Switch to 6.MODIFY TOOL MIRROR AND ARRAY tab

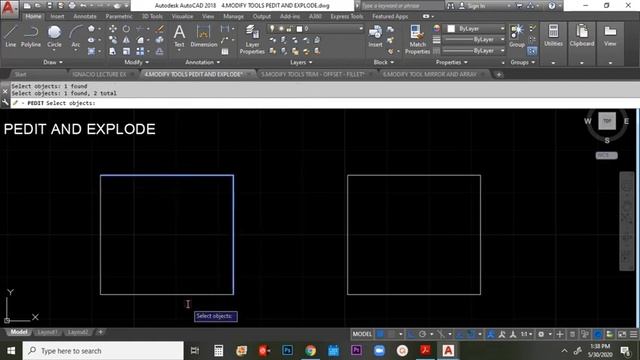click(x=430, y=74)
